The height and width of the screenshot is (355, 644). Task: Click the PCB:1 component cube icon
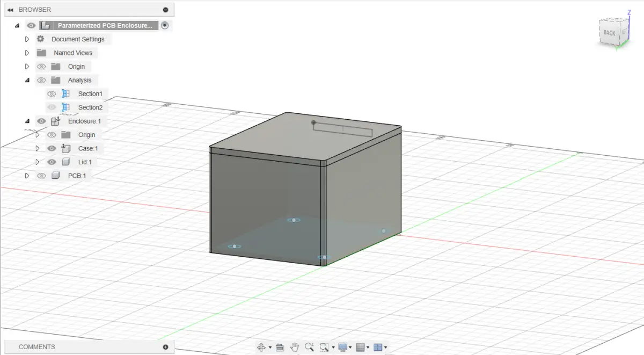tap(55, 176)
